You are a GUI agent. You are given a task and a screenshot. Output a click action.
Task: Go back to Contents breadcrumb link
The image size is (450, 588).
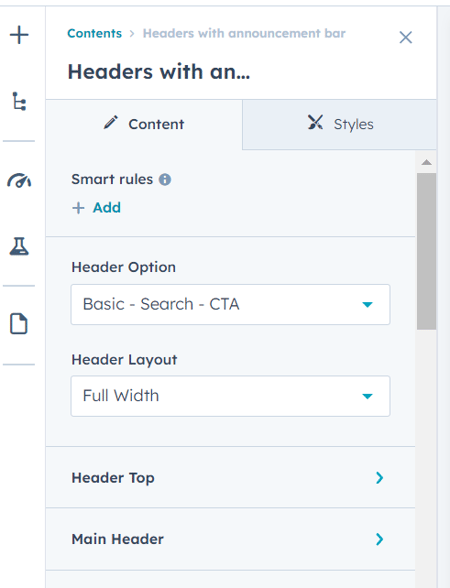(x=94, y=33)
